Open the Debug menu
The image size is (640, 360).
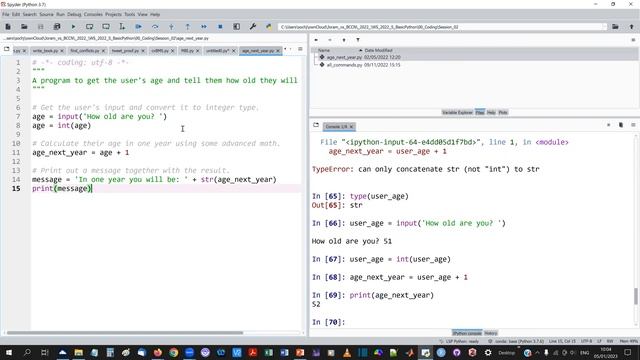tap(74, 14)
